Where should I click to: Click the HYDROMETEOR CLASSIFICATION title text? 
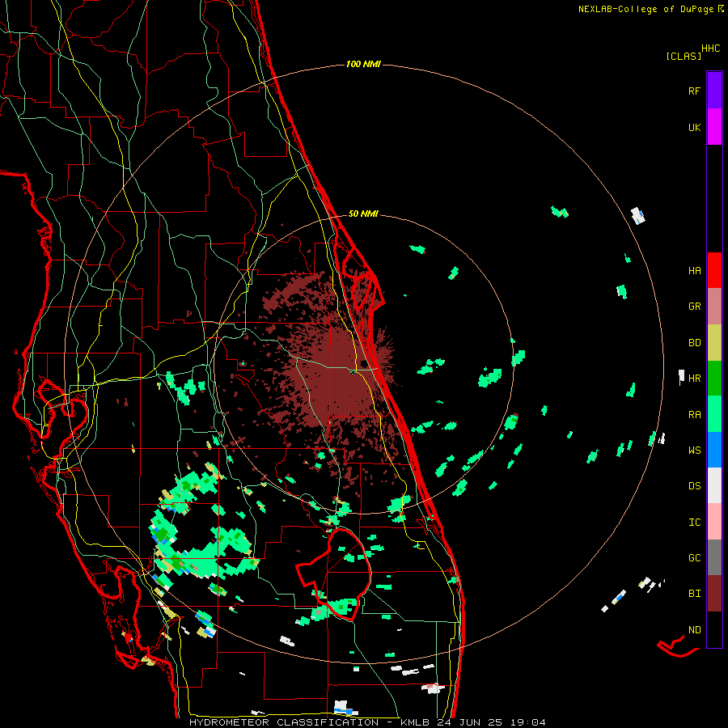pyautogui.click(x=284, y=722)
